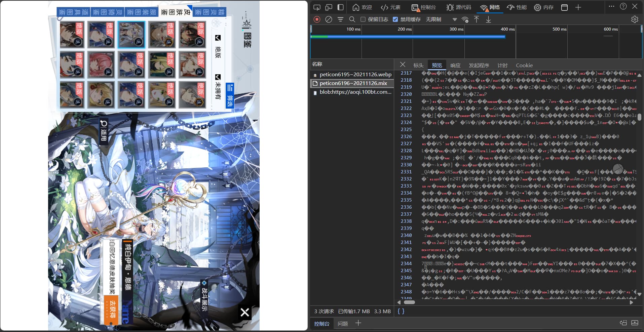Click the 道具图鉴 game tab
Viewport: 644px width, 332px height.
73,12
